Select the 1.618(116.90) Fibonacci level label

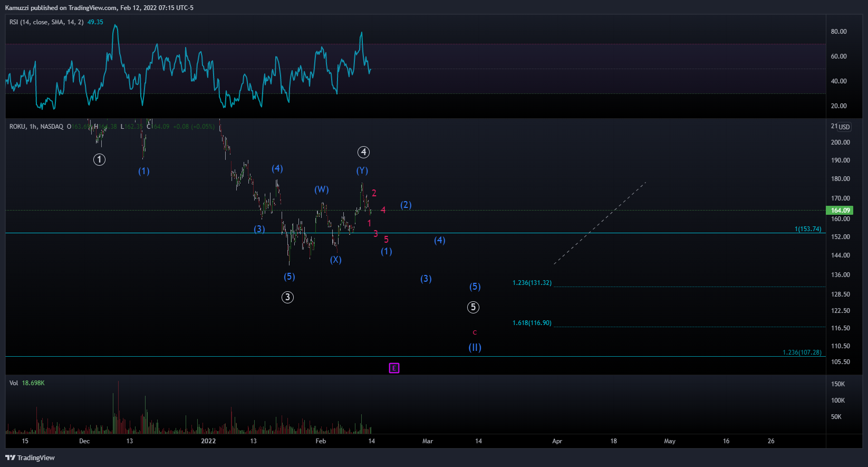[x=532, y=323]
